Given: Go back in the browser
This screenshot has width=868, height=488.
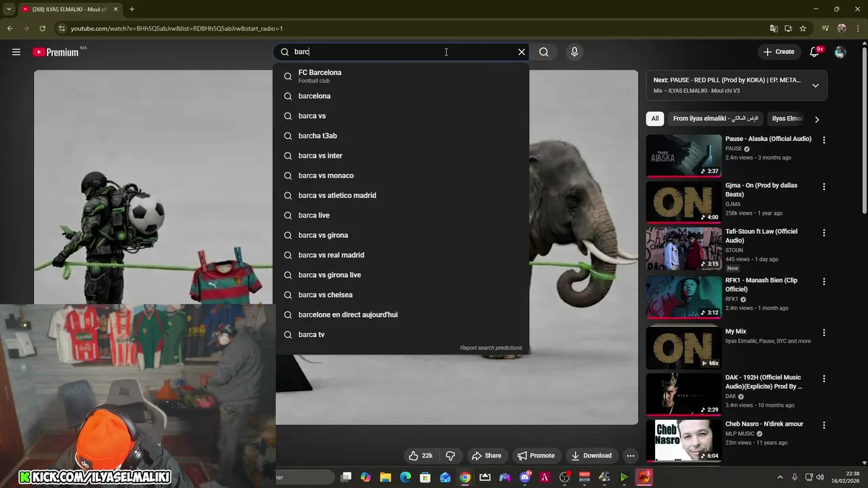Looking at the screenshot, I should point(9,28).
